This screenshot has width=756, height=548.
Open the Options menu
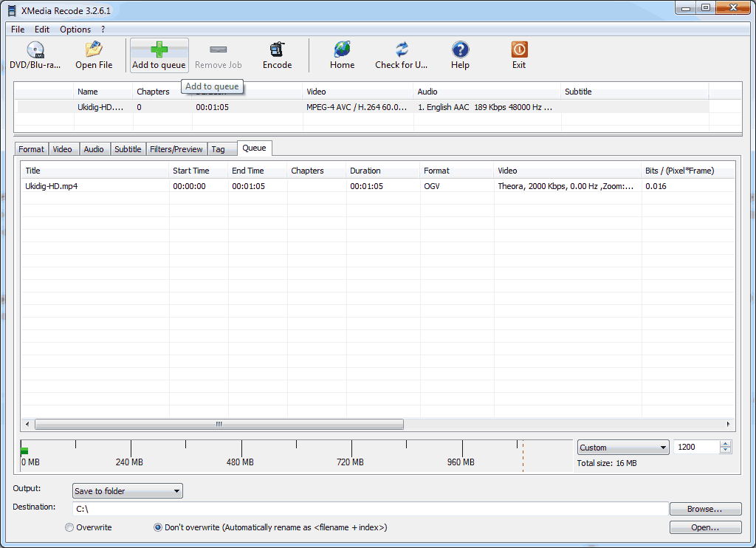point(75,30)
